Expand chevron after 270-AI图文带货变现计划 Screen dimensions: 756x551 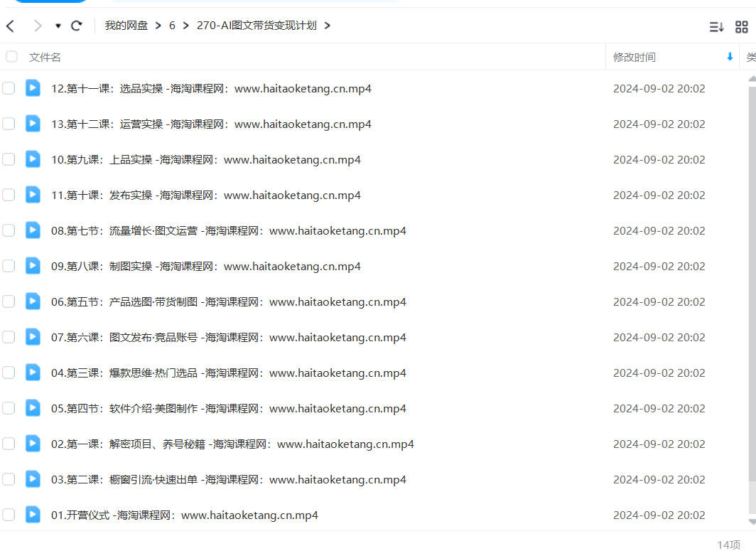point(328,26)
